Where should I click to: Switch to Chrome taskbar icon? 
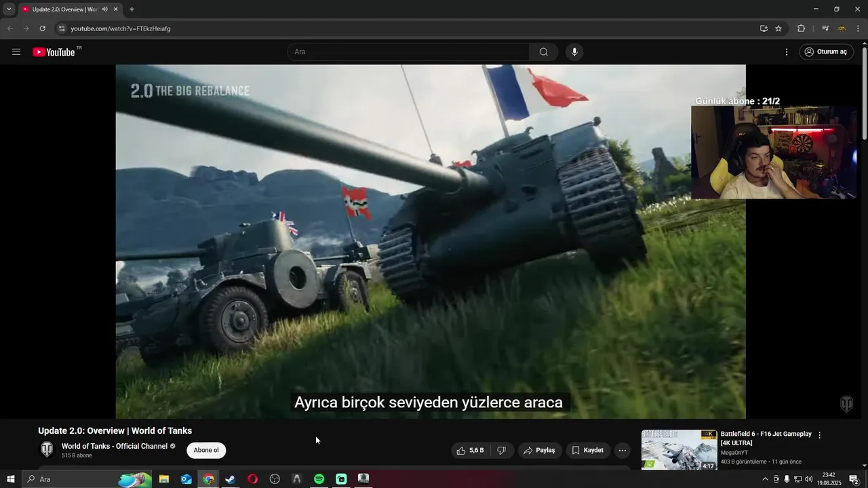pyautogui.click(x=208, y=479)
